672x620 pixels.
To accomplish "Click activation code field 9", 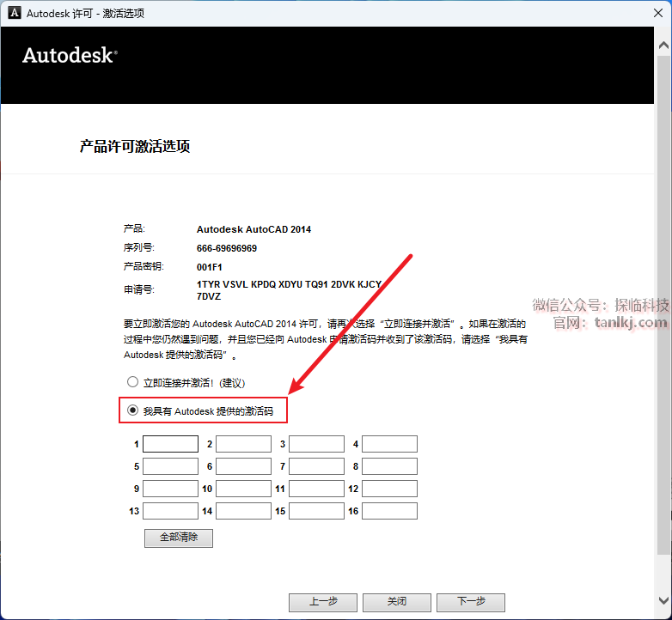I will [x=170, y=489].
